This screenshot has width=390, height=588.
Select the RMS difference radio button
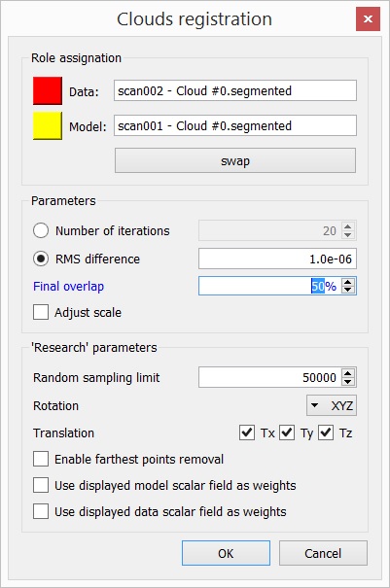pos(41,259)
